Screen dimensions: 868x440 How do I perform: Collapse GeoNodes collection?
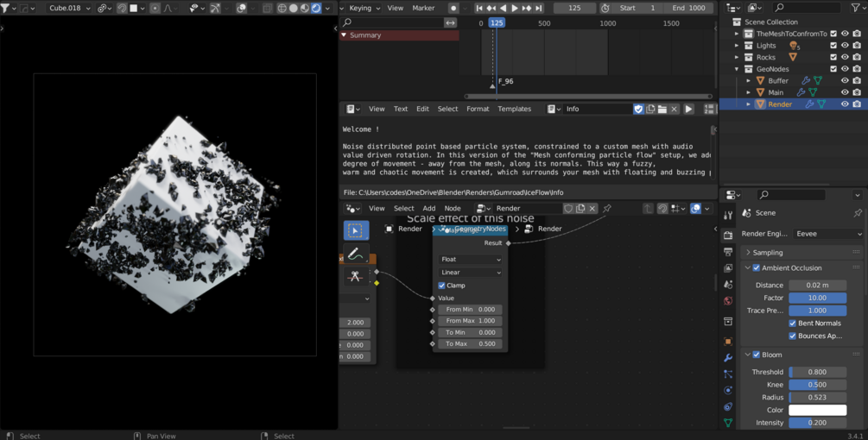click(737, 69)
